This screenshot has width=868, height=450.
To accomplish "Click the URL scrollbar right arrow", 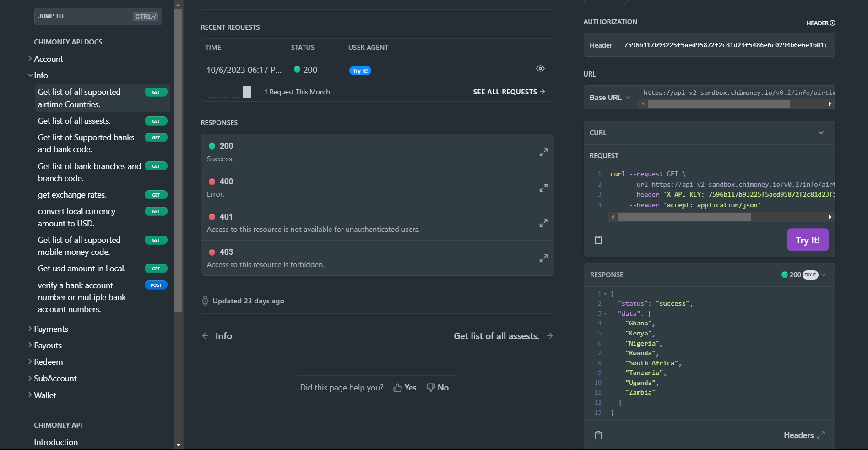I will pos(830,104).
